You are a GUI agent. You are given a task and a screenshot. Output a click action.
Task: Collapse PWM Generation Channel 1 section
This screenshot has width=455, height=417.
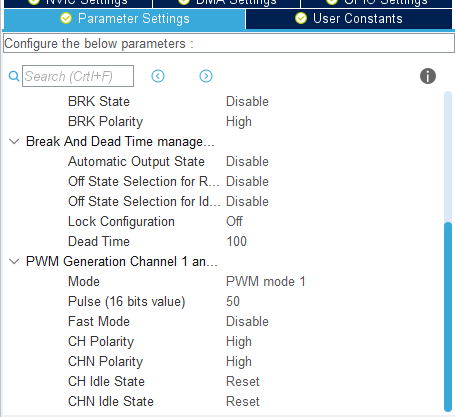(14, 261)
